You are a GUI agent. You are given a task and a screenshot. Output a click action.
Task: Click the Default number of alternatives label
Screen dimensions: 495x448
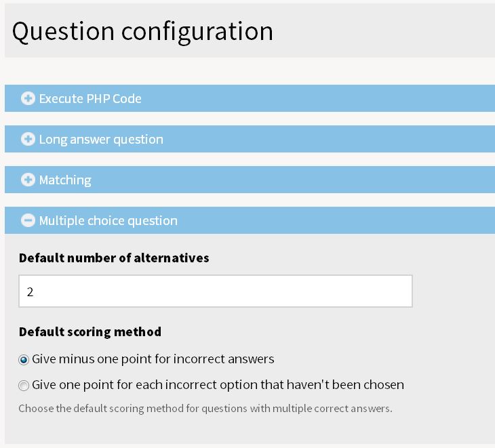click(114, 258)
